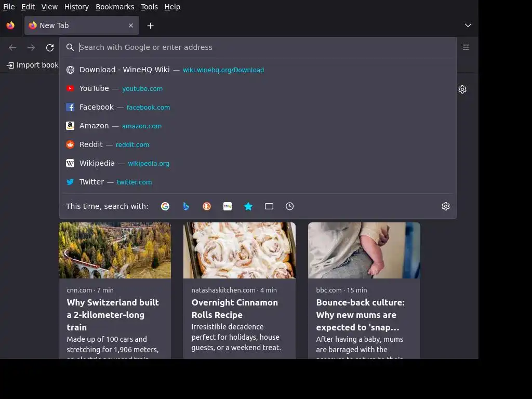Open the File menu
Screen dimensions: 532x399
tap(9, 7)
